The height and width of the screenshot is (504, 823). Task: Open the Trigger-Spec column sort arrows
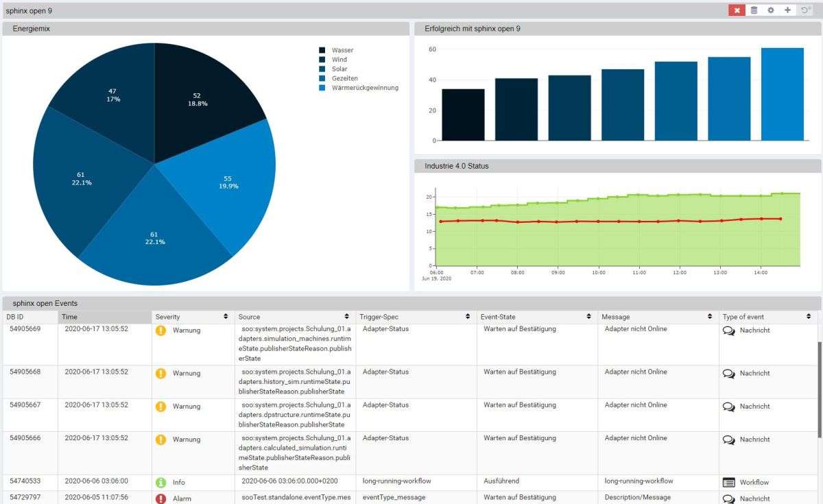tap(468, 317)
